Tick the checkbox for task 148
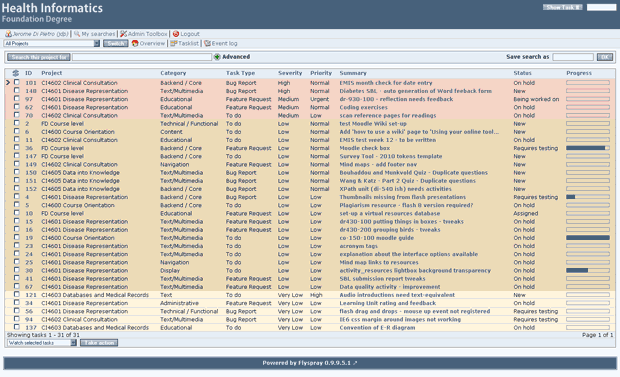 (17, 91)
